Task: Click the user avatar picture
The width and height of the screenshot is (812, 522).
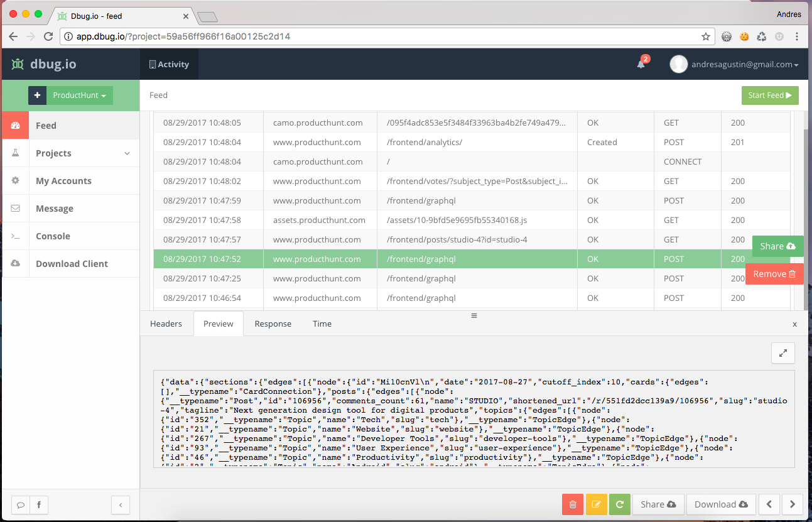Action: [x=678, y=64]
